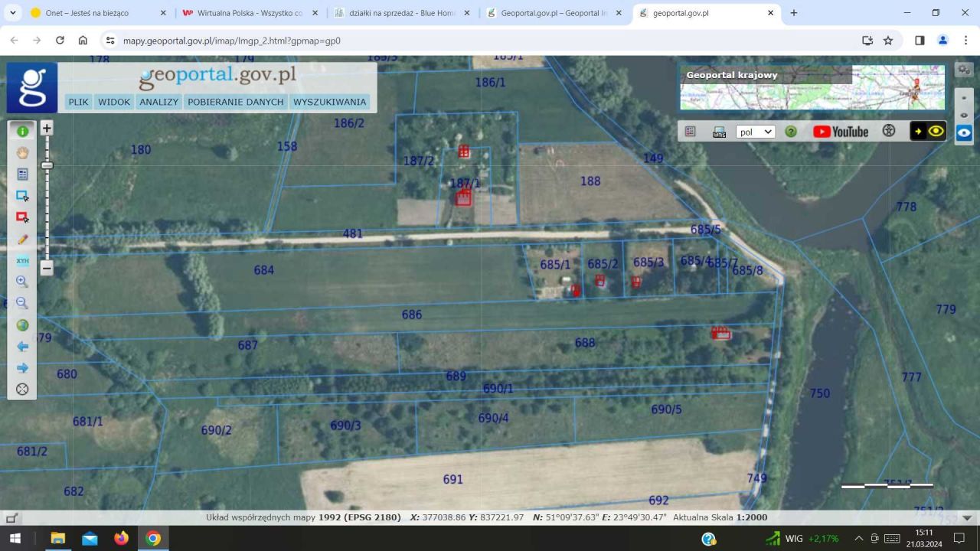980x551 pixels.
Task: Pick the magnifier zoom-out tool
Action: [x=22, y=303]
